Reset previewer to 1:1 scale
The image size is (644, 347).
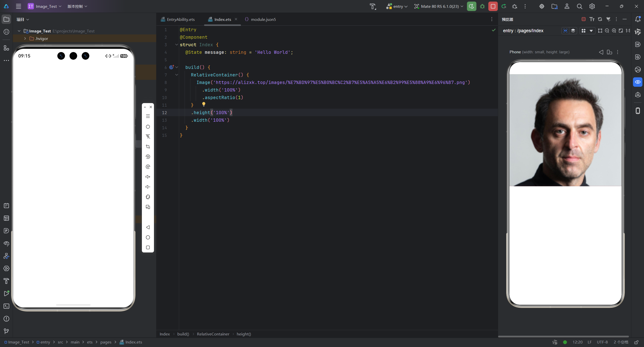pos(628,31)
